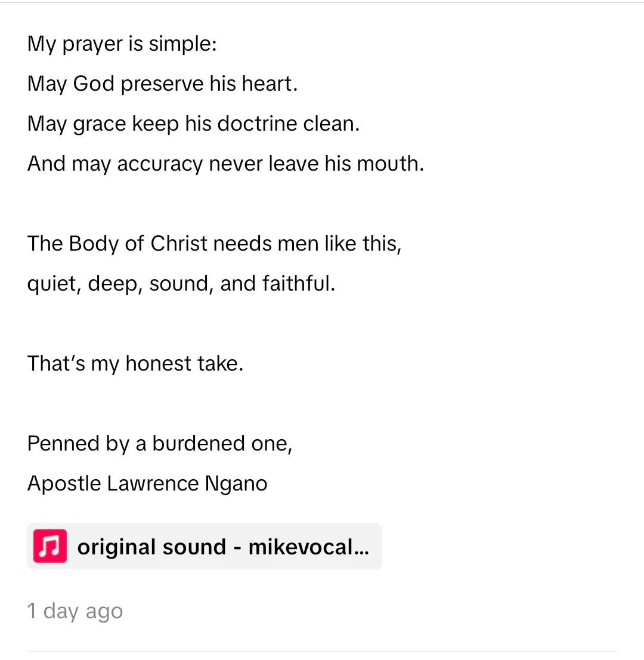Screen dimensions: 644x660
Task: Tap the line starting 'And may accuracy'
Action: (x=225, y=164)
